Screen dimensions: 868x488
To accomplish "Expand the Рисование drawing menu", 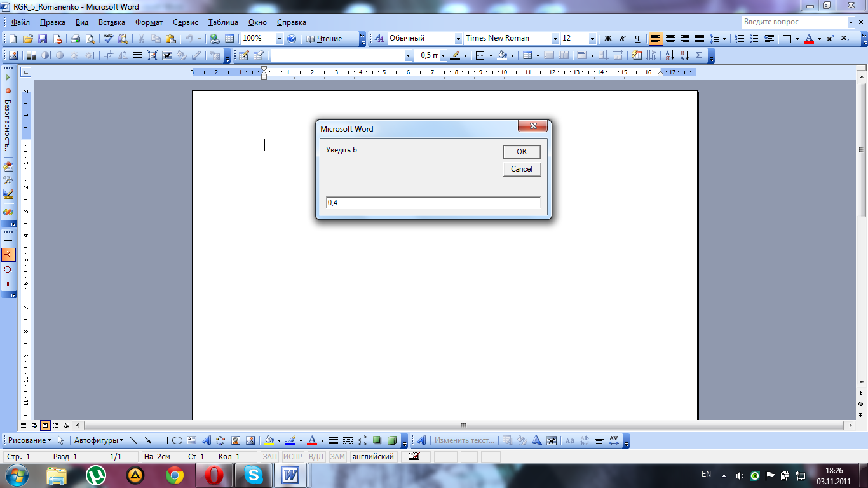I will pyautogui.click(x=29, y=440).
